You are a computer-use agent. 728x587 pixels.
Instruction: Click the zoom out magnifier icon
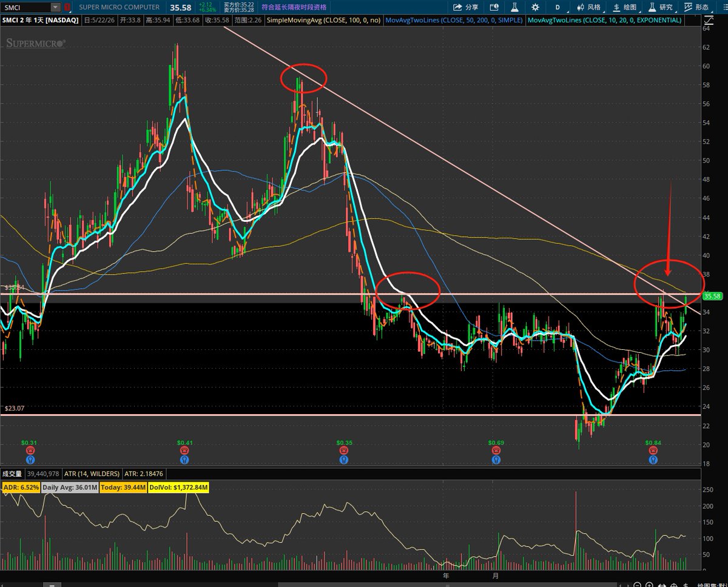click(x=637, y=585)
